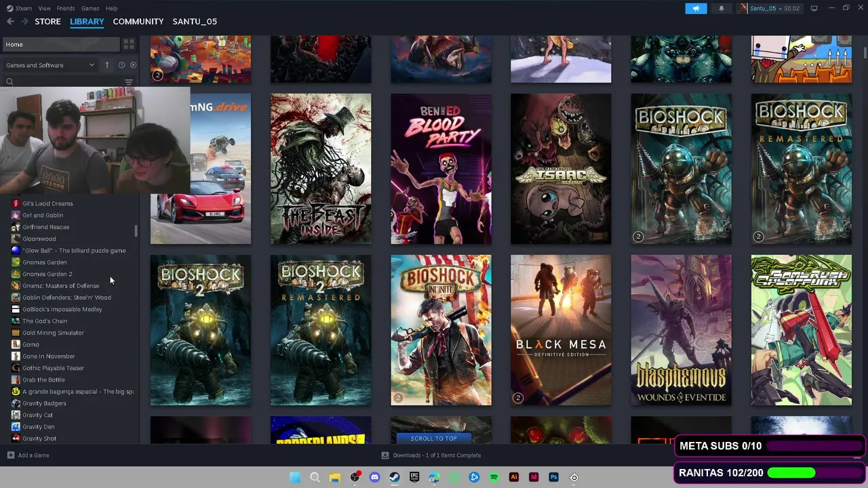The image size is (868, 488).
Task: Select The Binding of Isaac cover
Action: [x=561, y=169]
